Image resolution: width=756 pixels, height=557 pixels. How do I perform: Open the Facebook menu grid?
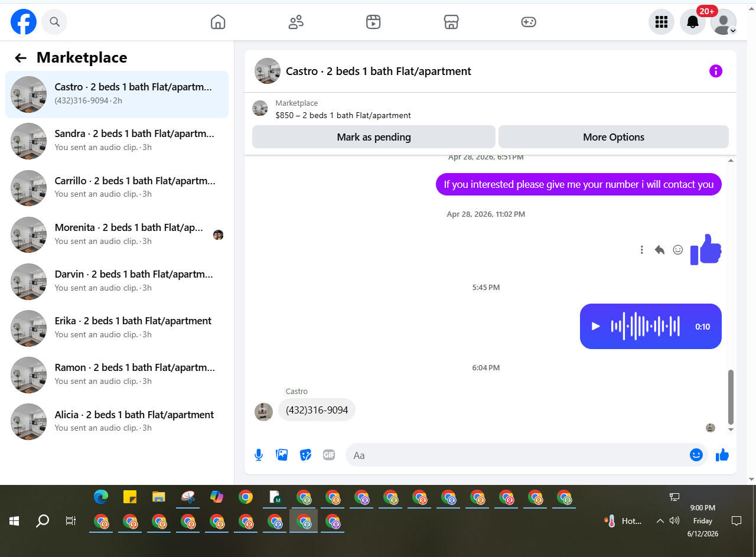coord(661,22)
